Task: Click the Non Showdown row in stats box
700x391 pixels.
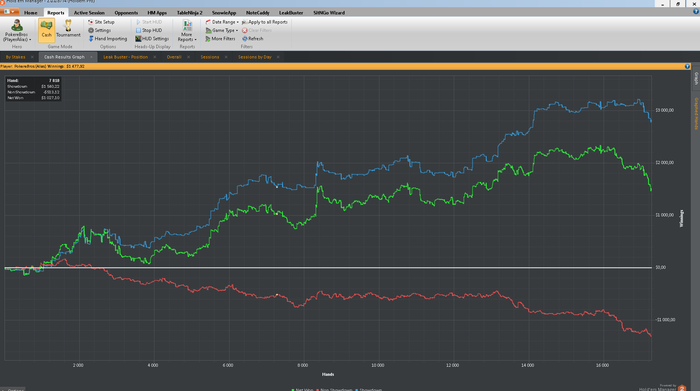Action: (x=33, y=92)
